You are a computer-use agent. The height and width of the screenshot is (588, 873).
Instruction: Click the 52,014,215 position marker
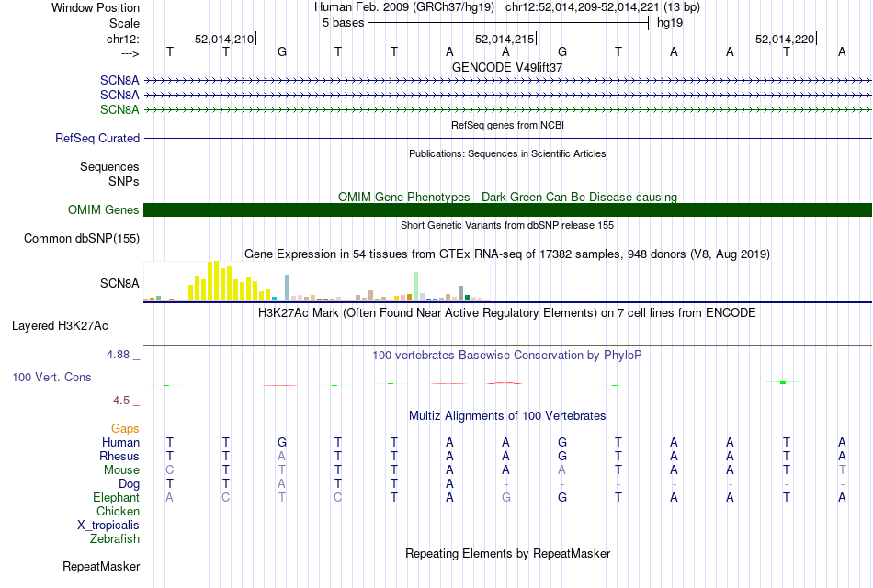(505, 39)
